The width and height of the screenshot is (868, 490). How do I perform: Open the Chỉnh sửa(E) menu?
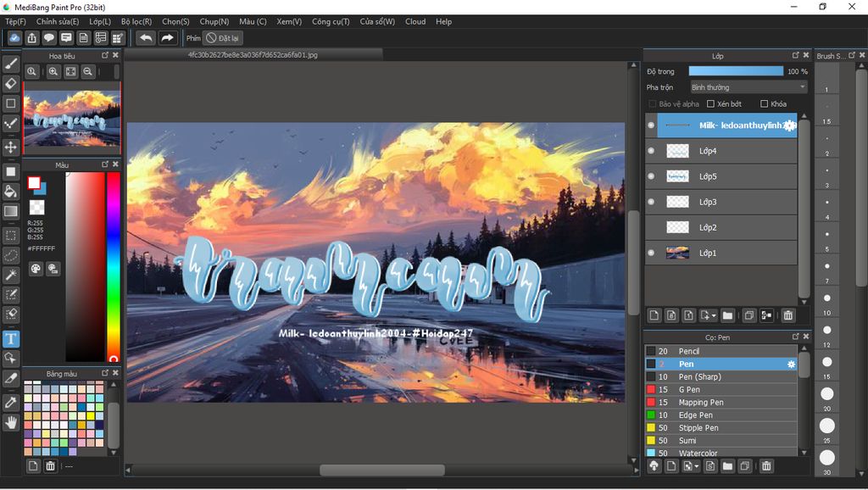[58, 21]
